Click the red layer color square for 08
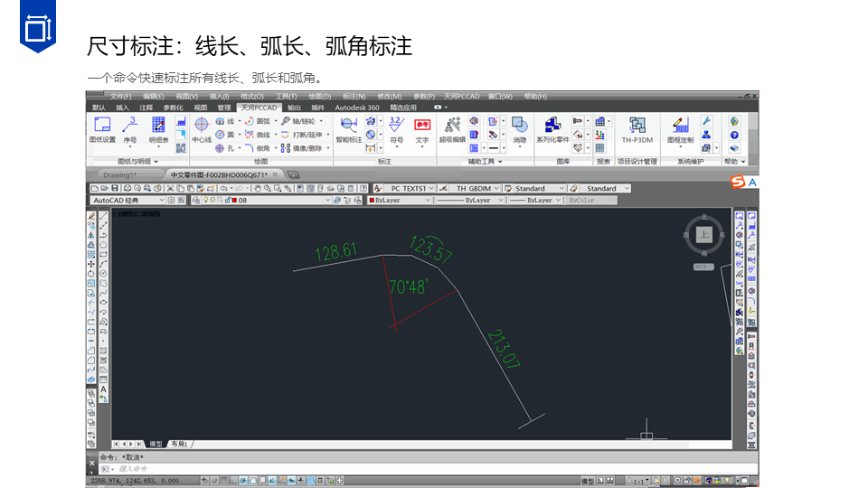The image size is (868, 488). point(235,201)
